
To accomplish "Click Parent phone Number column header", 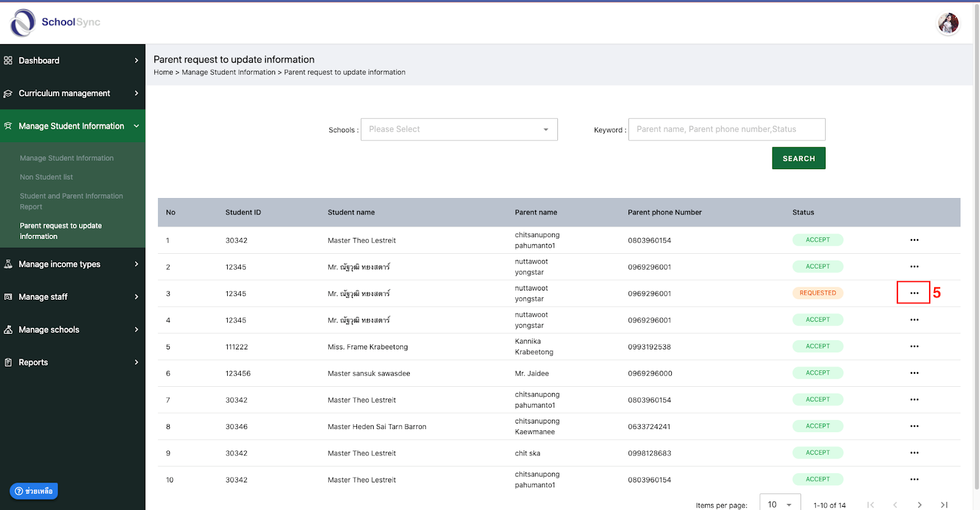I will tap(665, 213).
